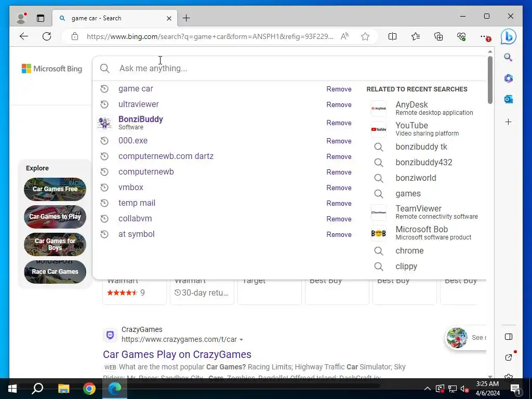
Task: Open Car Games Play on CrazyGames result
Action: (177, 354)
